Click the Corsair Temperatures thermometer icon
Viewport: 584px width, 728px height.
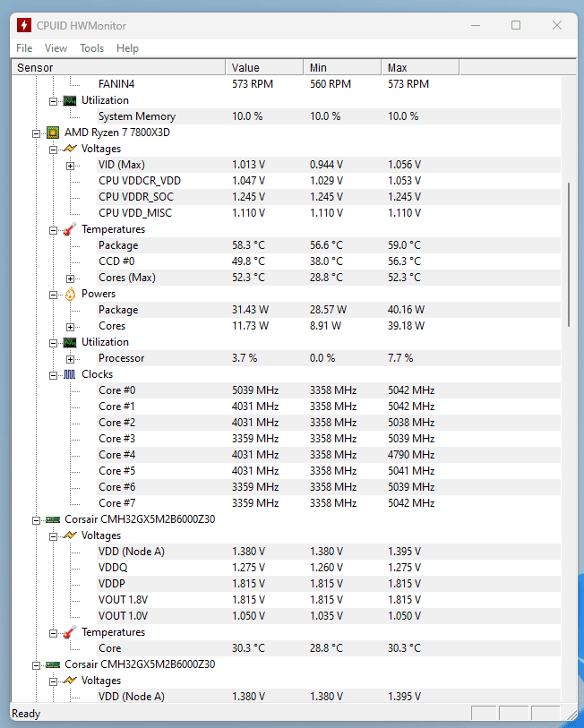click(70, 632)
